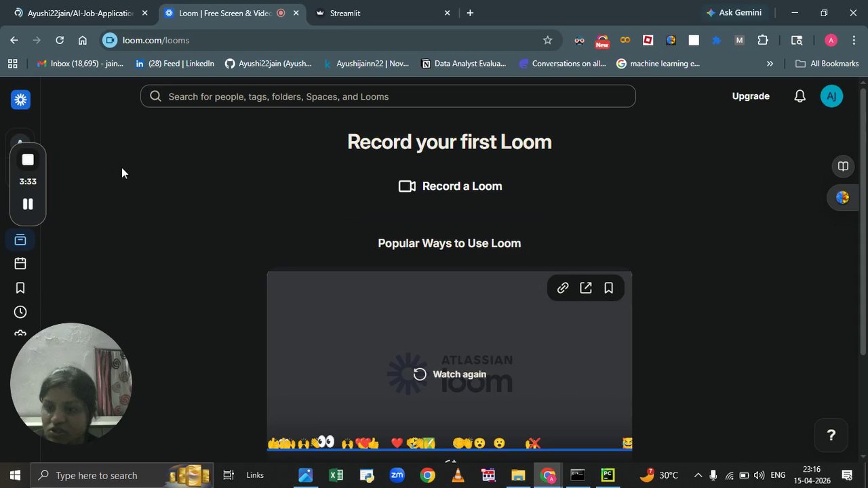This screenshot has width=868, height=488.
Task: Copy video link with chain icon
Action: point(563,288)
